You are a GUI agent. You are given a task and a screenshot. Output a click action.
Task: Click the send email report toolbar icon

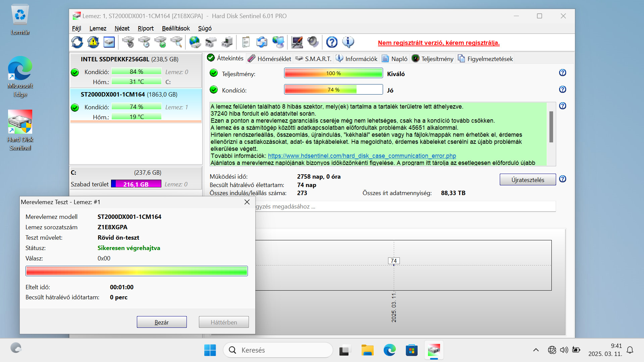pyautogui.click(x=262, y=42)
